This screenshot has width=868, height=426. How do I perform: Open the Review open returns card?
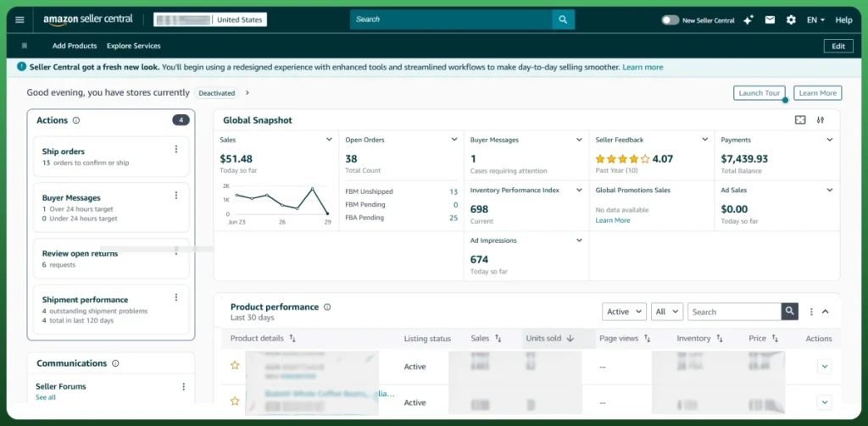click(111, 258)
